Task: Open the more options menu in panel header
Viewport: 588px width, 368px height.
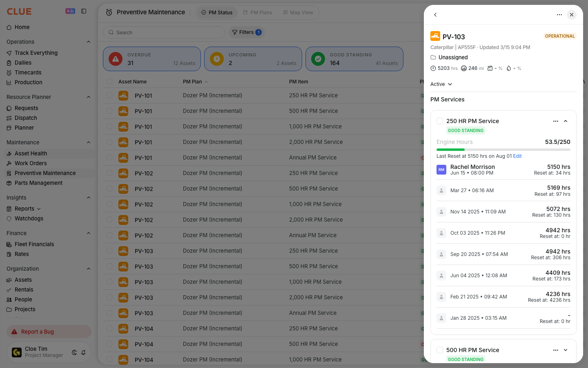Action: [559, 15]
